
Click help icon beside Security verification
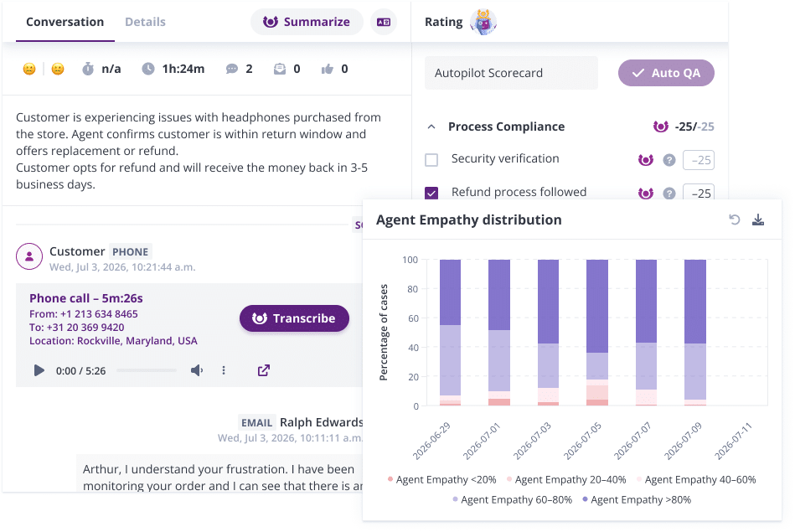[x=669, y=160]
